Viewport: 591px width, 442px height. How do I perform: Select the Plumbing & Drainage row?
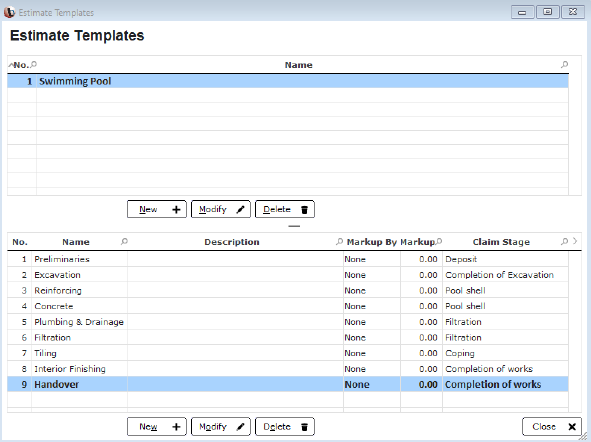(288, 322)
